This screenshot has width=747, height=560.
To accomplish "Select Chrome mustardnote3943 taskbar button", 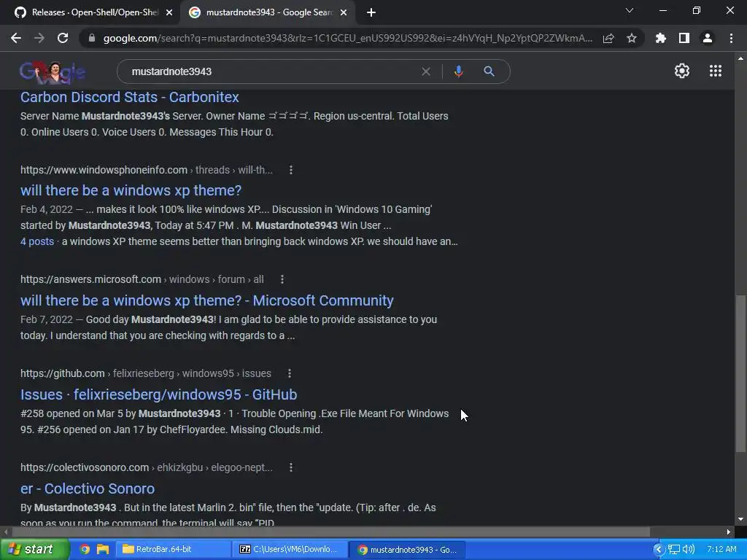I will point(408,549).
